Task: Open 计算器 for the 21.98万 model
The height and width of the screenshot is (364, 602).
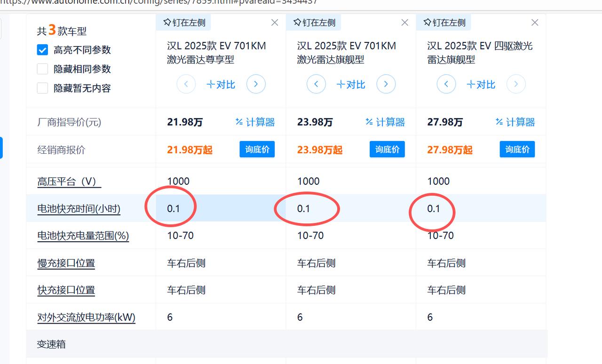Action: click(255, 122)
